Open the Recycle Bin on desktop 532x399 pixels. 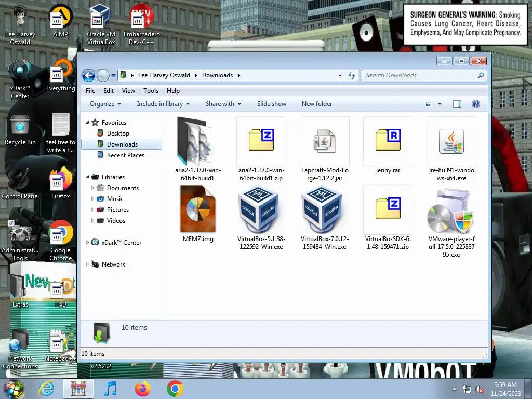pyautogui.click(x=20, y=129)
